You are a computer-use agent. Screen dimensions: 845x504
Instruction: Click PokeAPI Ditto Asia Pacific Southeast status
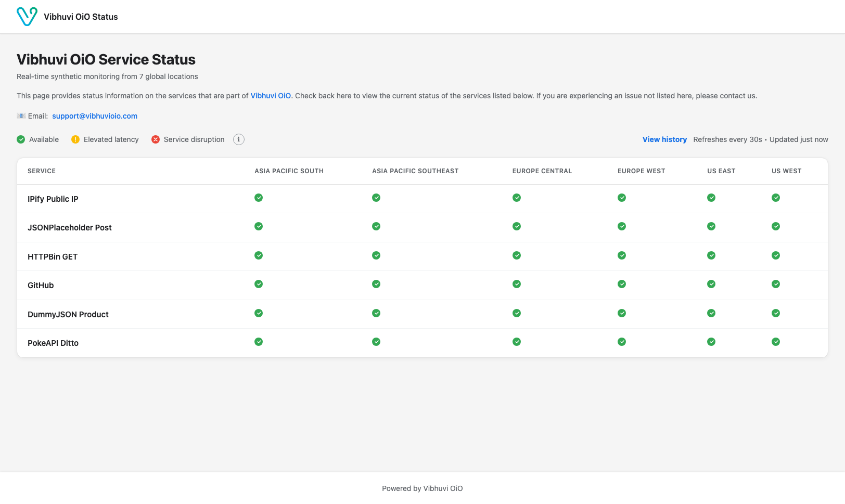(376, 342)
